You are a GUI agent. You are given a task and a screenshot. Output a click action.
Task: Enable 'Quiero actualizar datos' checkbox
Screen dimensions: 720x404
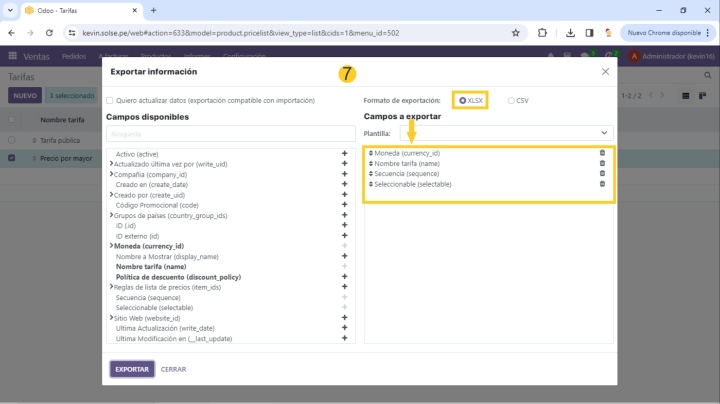click(x=110, y=101)
